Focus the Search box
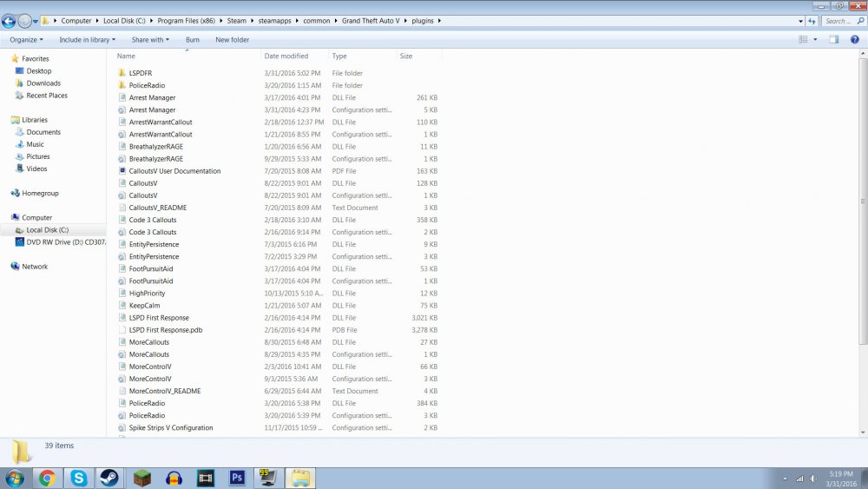 (x=844, y=21)
